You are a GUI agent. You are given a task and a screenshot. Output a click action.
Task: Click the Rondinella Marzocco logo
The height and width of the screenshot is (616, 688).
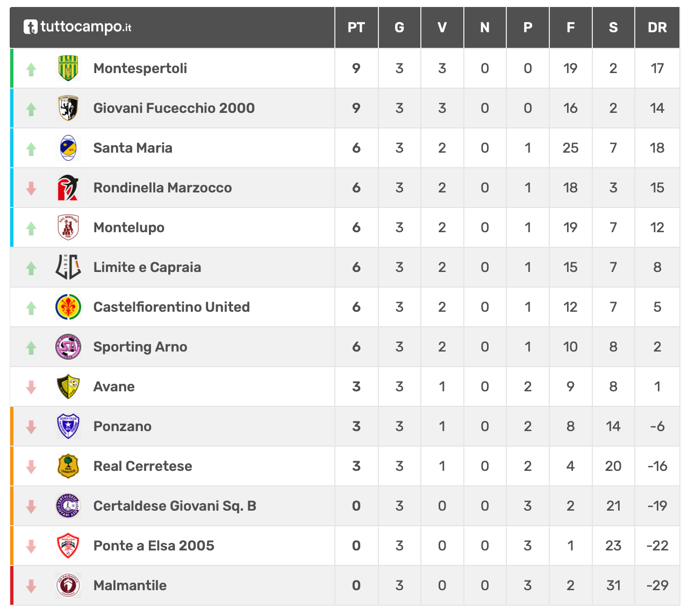coord(68,188)
